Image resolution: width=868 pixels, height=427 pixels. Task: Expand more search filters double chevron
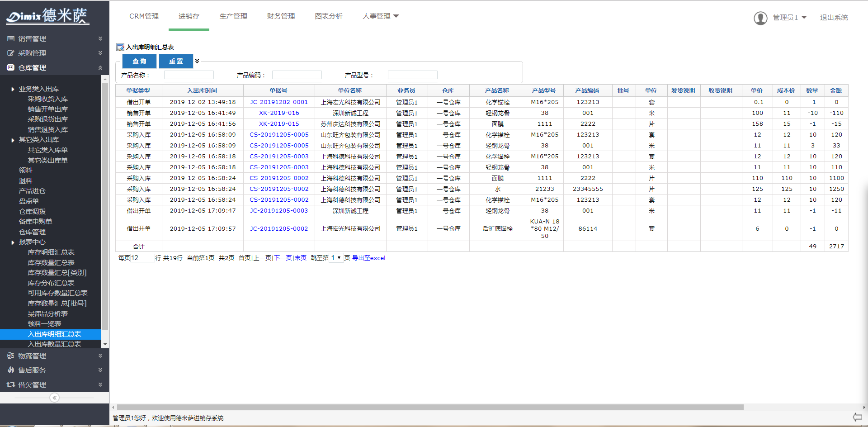[197, 61]
